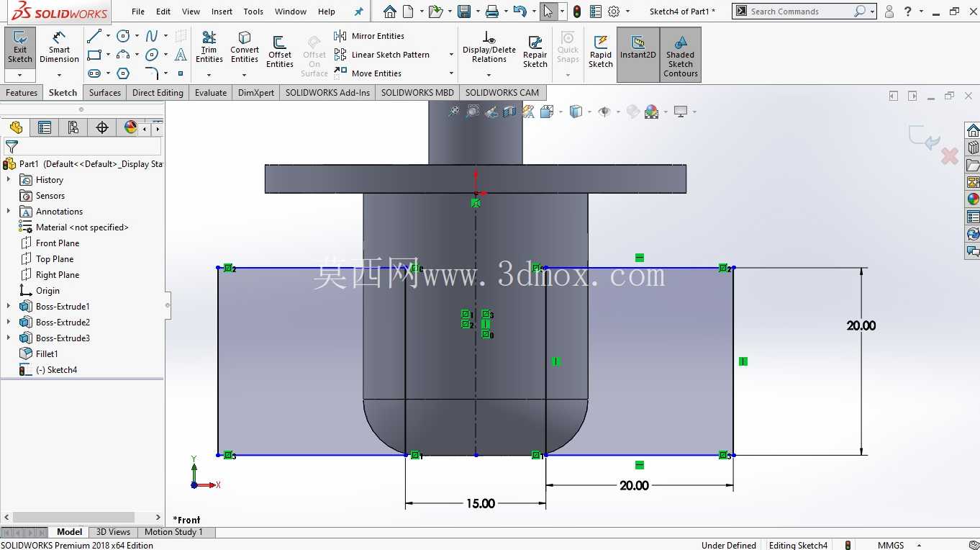Viewport: 980px width, 550px height.
Task: Pick the Circle sketch tool
Action: [x=123, y=36]
